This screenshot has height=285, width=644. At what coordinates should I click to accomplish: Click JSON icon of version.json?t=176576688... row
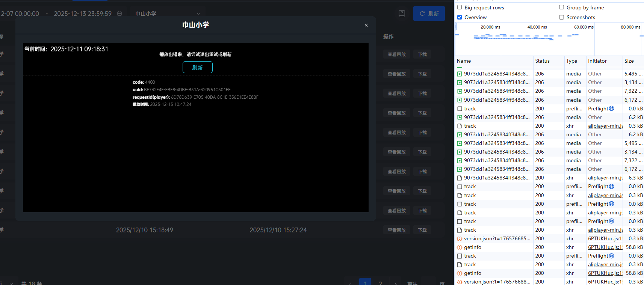[459, 282]
